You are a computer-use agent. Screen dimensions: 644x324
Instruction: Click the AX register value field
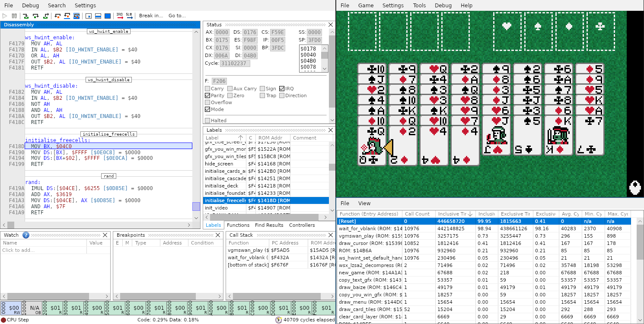tap(222, 32)
